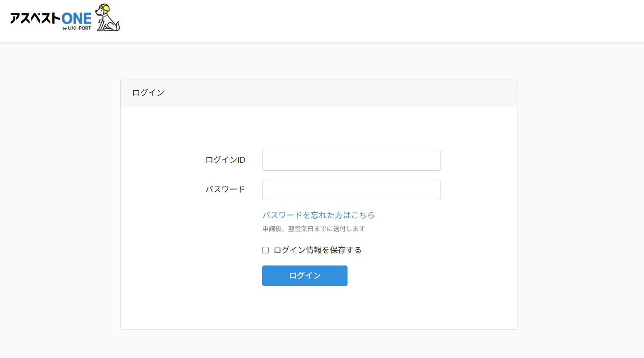Image resolution: width=644 pixels, height=358 pixels.
Task: Click the by UNI-PORT text under logo
Action: pos(76,28)
